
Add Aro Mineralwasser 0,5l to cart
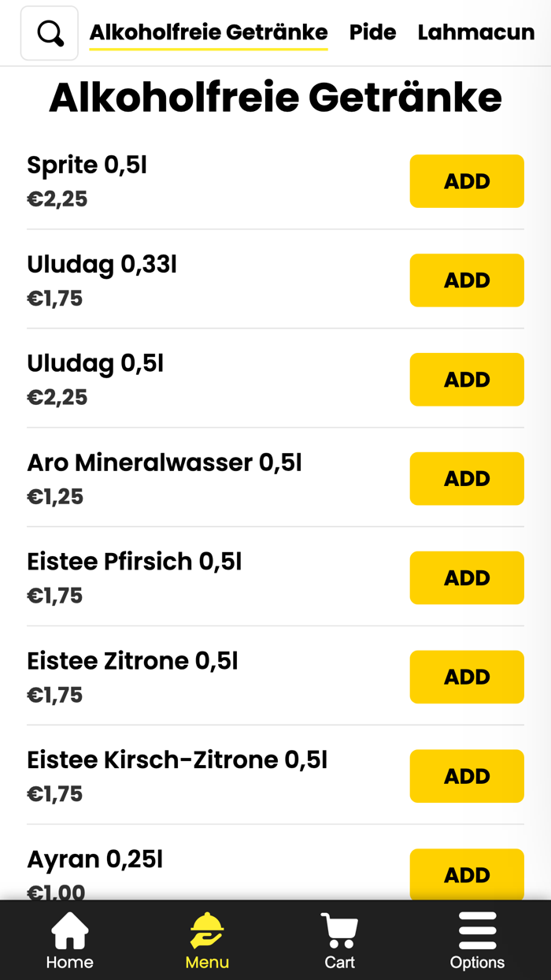tap(467, 479)
